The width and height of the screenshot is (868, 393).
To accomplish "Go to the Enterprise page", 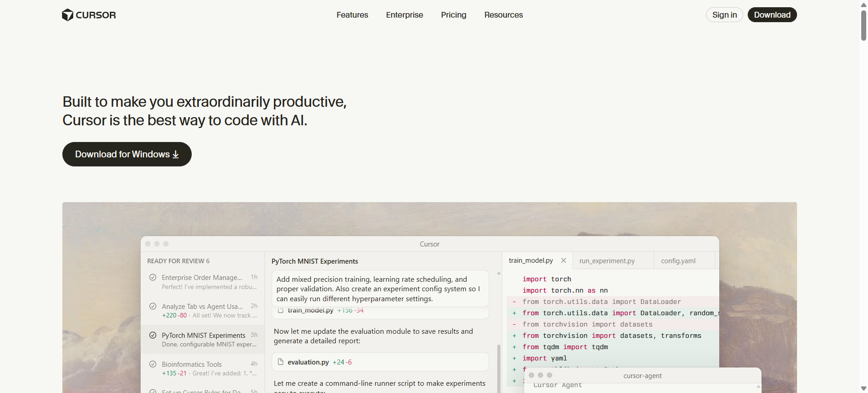I will (x=404, y=15).
